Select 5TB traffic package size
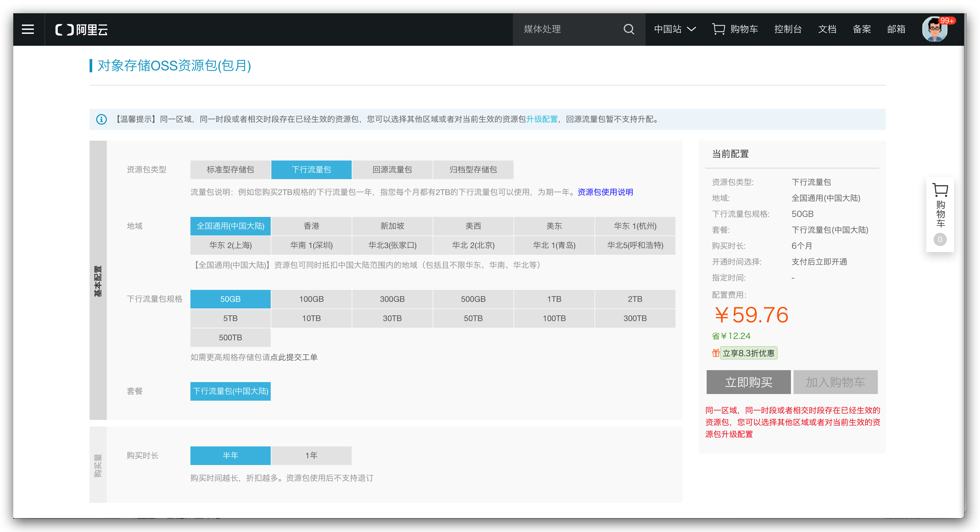 pyautogui.click(x=230, y=318)
